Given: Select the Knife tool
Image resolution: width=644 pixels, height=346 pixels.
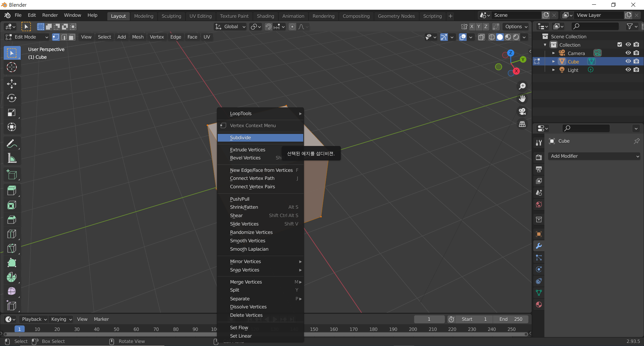Looking at the screenshot, I should (x=12, y=248).
